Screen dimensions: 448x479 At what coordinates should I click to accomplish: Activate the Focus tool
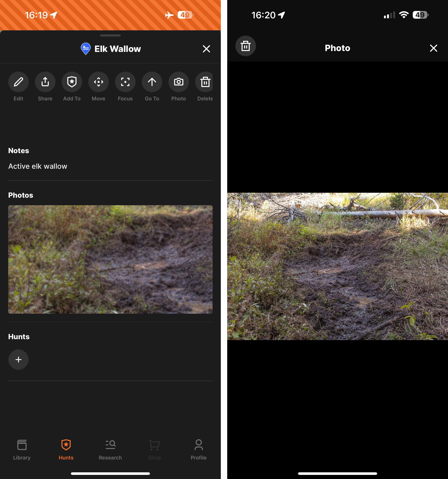(125, 82)
